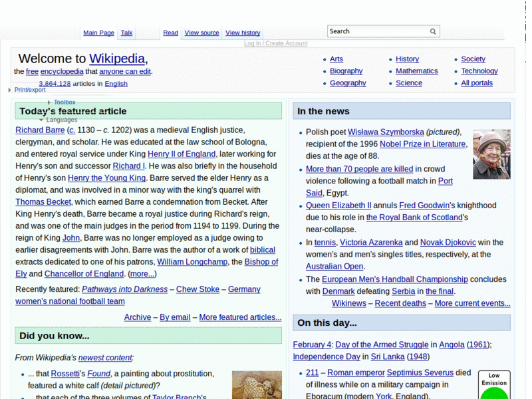Open the Society portal link
This screenshot has height=399, width=532.
tap(473, 59)
